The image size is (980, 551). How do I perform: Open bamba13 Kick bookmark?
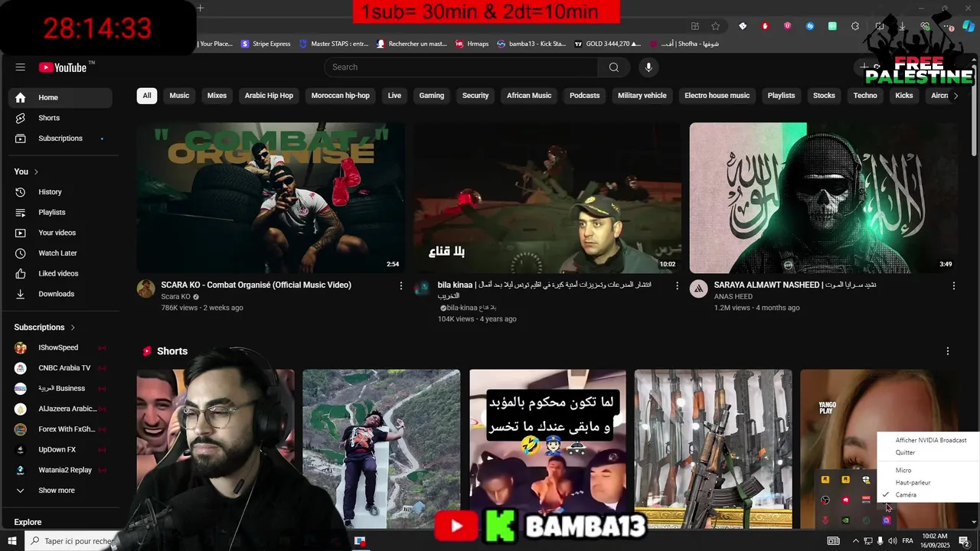[x=531, y=44]
